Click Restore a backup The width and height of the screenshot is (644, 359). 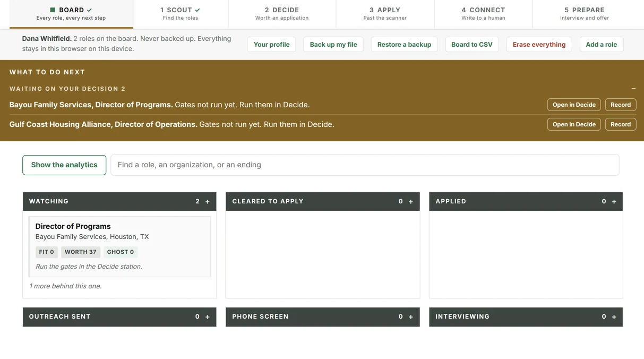[404, 45]
